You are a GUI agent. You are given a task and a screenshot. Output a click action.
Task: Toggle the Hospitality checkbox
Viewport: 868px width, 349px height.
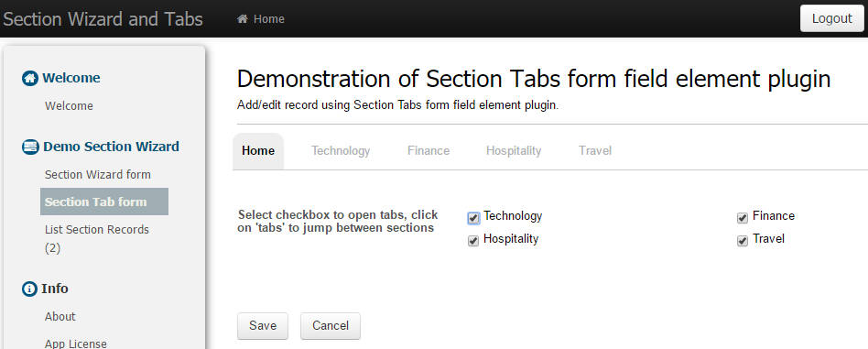pyautogui.click(x=473, y=241)
